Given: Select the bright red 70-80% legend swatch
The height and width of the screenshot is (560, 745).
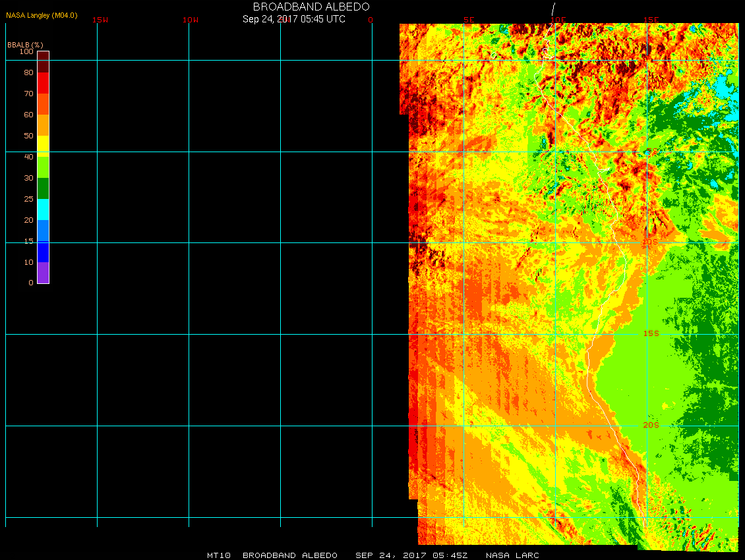Looking at the screenshot, I should pos(43,83).
